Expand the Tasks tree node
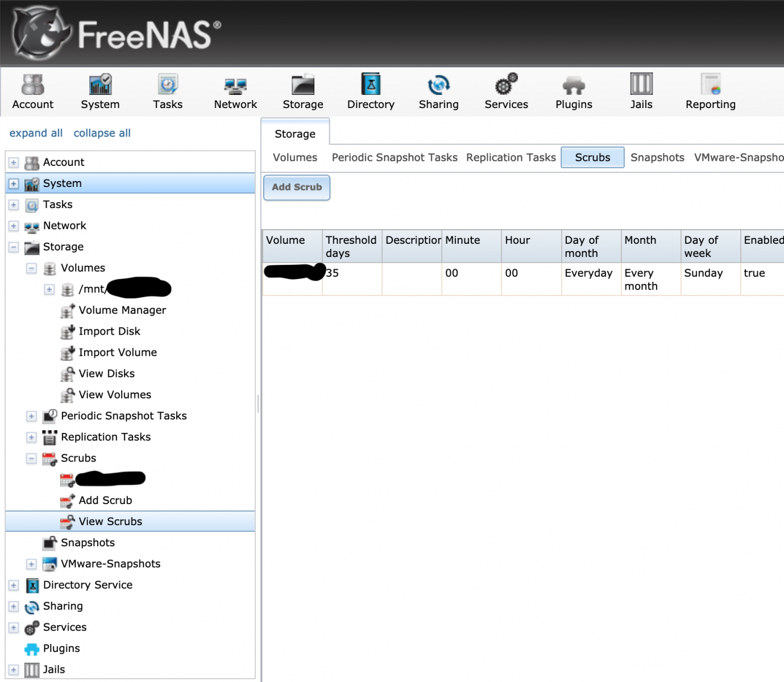Screen dimensions: 784x682 (x=14, y=205)
